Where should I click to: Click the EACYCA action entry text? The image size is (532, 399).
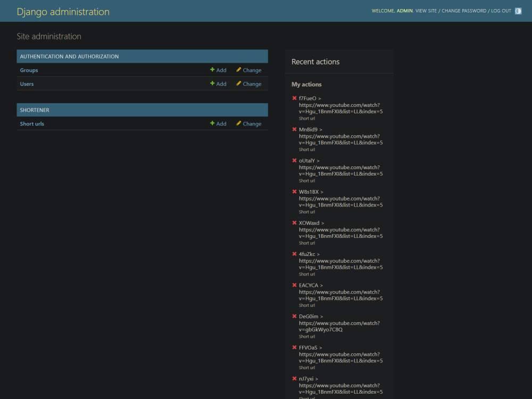pyautogui.click(x=340, y=292)
